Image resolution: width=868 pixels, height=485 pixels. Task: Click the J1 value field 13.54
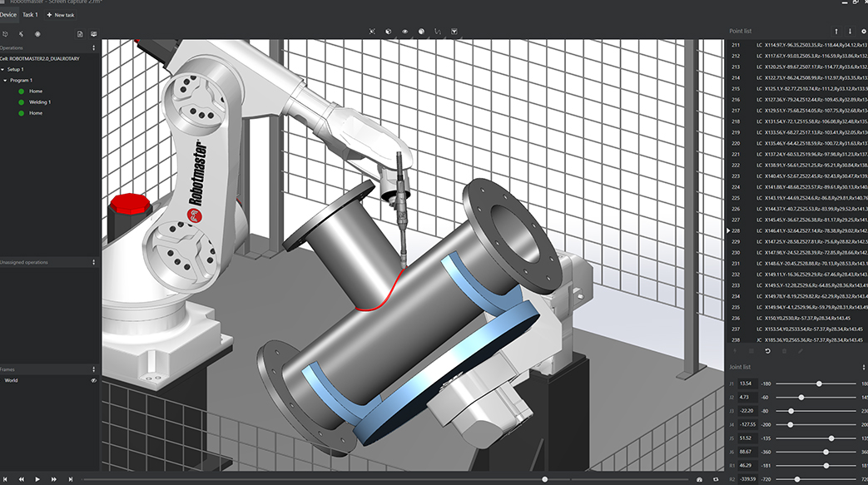click(x=746, y=384)
